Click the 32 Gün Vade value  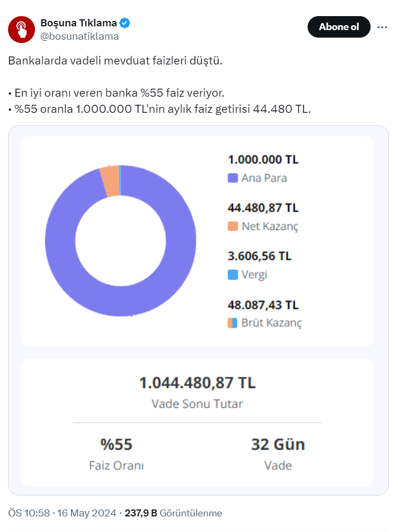pos(278,445)
